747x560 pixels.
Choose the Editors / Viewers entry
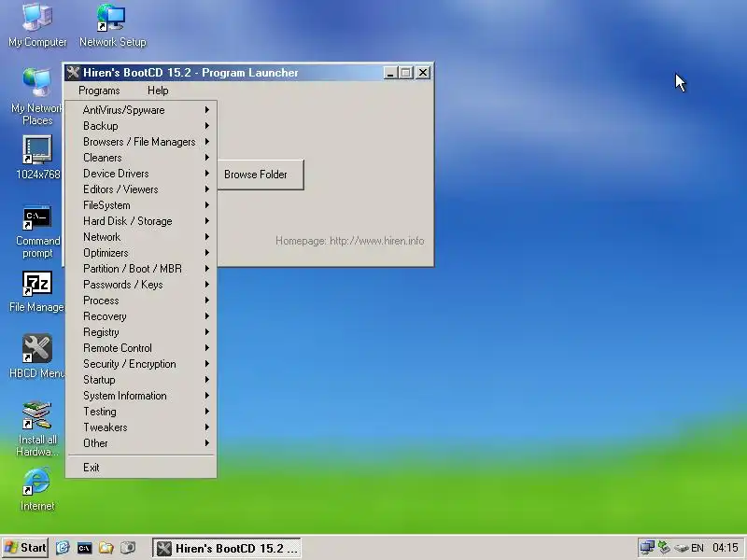[x=141, y=189]
